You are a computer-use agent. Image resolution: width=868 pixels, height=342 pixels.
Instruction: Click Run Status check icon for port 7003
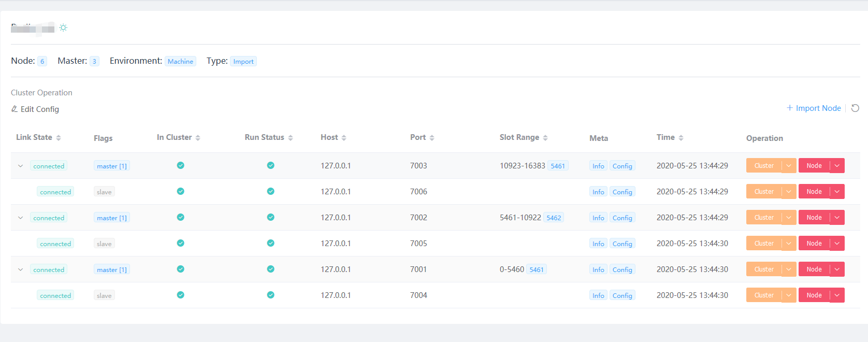[270, 165]
